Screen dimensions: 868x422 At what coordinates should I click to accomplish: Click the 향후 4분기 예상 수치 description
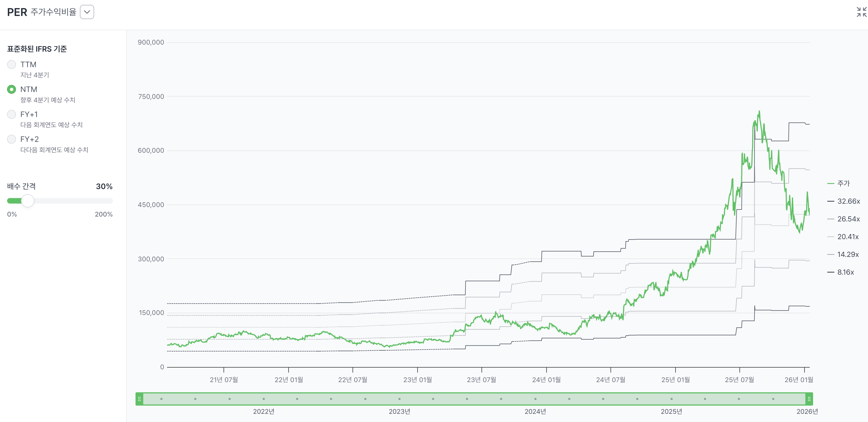pos(48,100)
